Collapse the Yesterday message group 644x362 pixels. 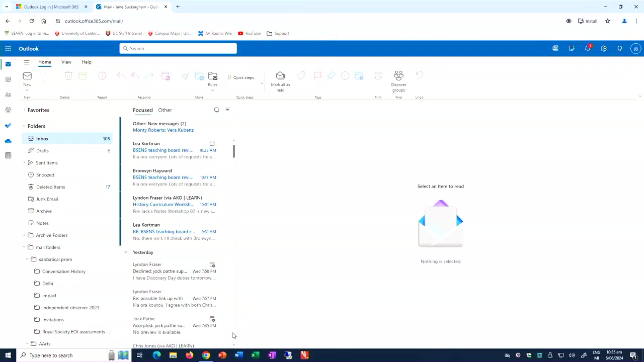[126, 252]
